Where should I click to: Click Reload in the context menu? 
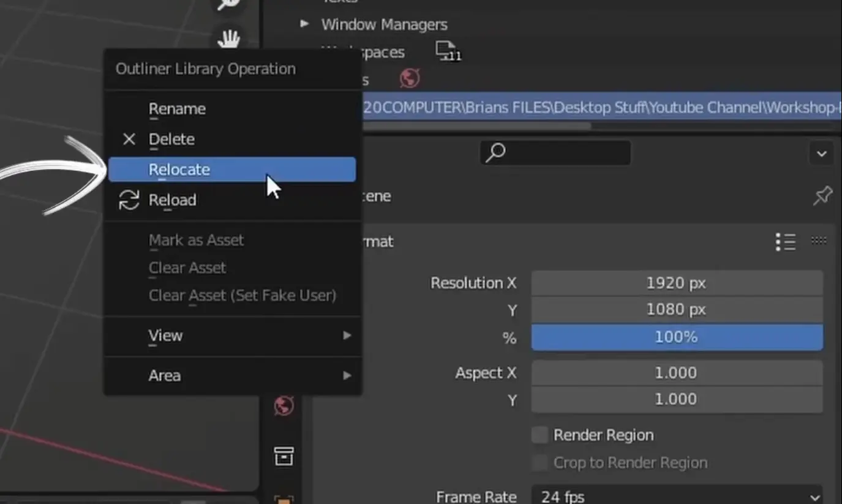click(232, 200)
